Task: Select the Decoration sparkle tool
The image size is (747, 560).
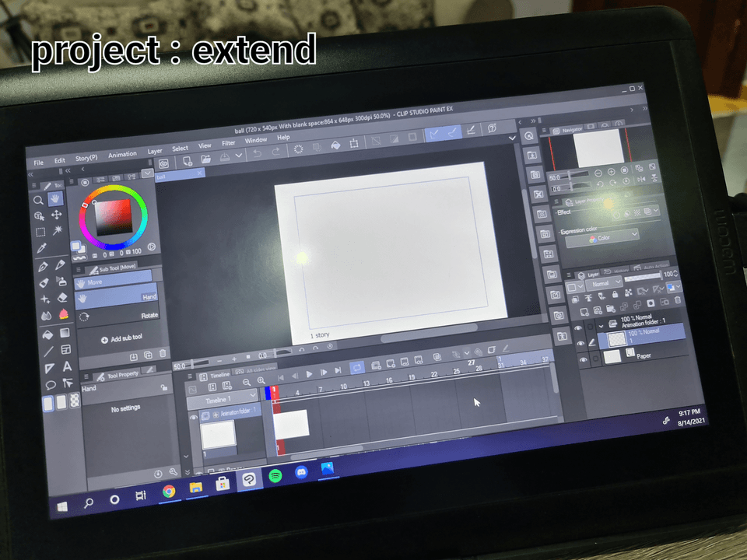Action: [45, 299]
